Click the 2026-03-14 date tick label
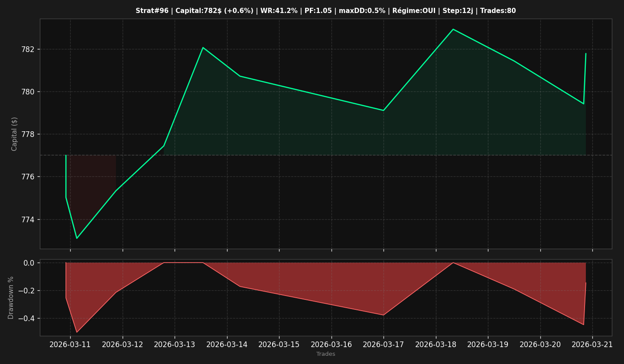The image size is (624, 364). 227,344
